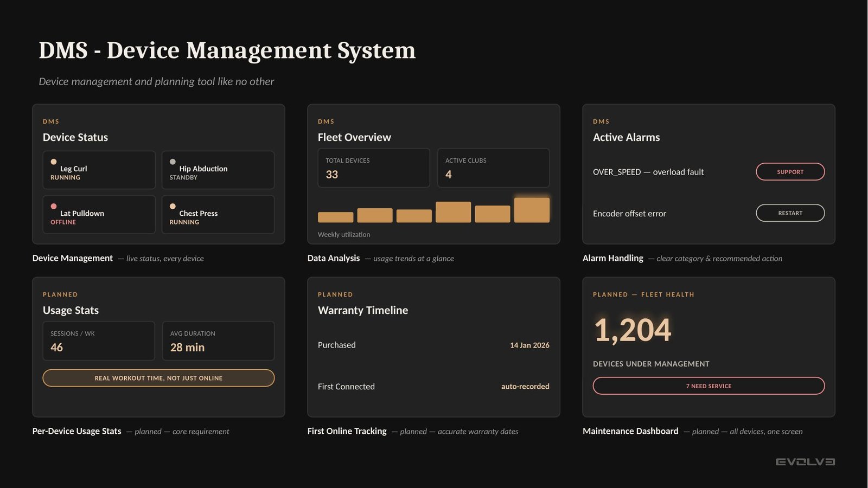Viewport: 868px width, 488px height.
Task: Click the Device Status card title
Action: [x=75, y=137]
